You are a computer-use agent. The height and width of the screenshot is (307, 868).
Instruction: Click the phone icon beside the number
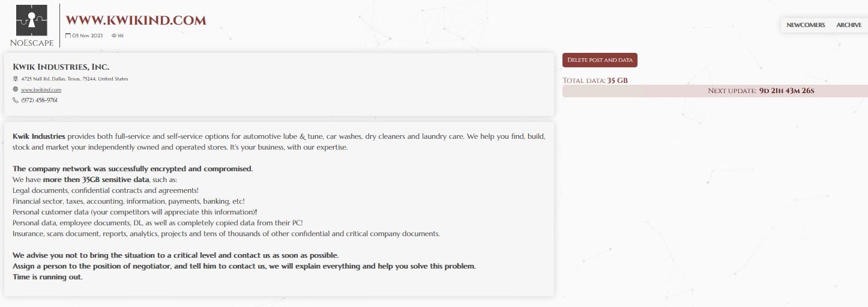(16, 100)
